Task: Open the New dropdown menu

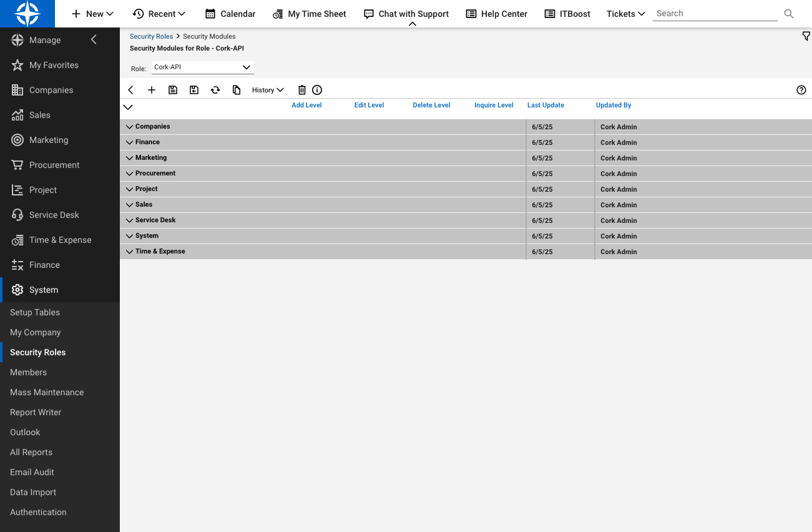Action: [92, 14]
